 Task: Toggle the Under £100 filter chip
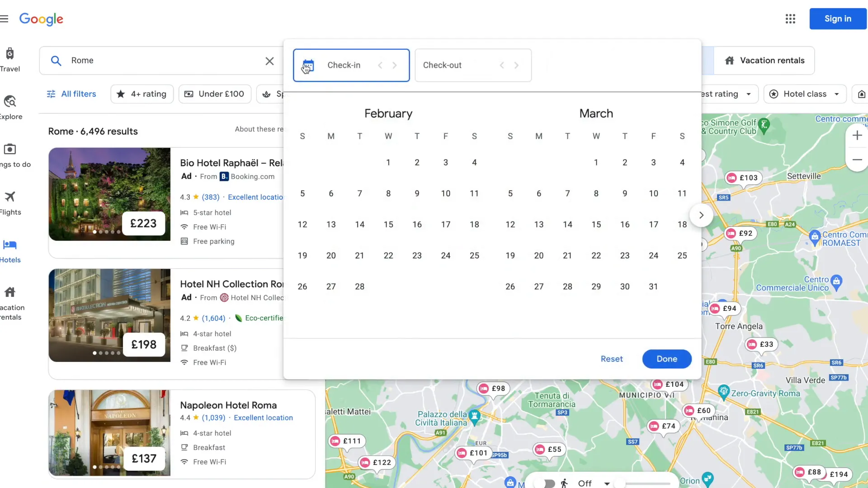[215, 94]
